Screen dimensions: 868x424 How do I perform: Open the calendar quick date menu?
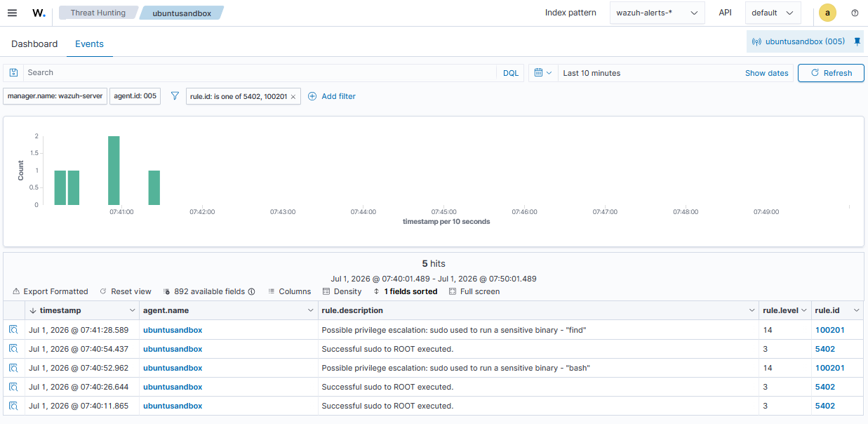(543, 72)
